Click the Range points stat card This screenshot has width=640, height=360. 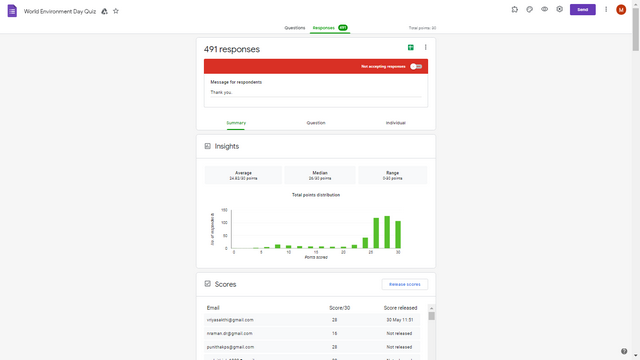[x=392, y=175]
